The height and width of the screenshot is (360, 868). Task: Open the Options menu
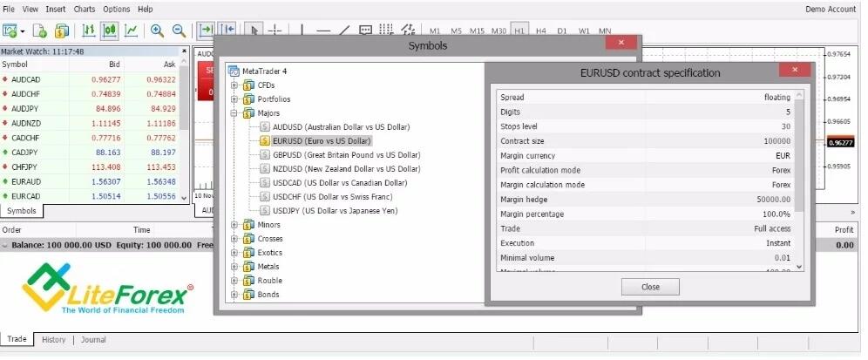[116, 9]
